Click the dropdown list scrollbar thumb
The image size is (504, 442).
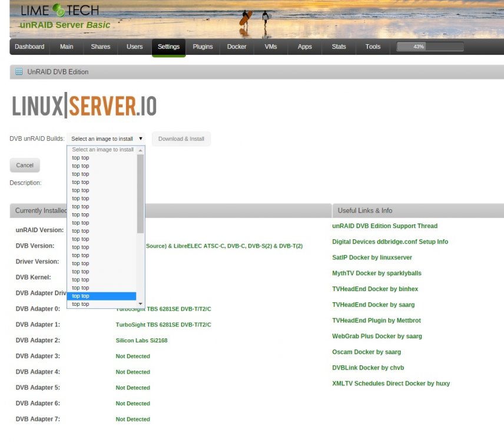point(141,194)
